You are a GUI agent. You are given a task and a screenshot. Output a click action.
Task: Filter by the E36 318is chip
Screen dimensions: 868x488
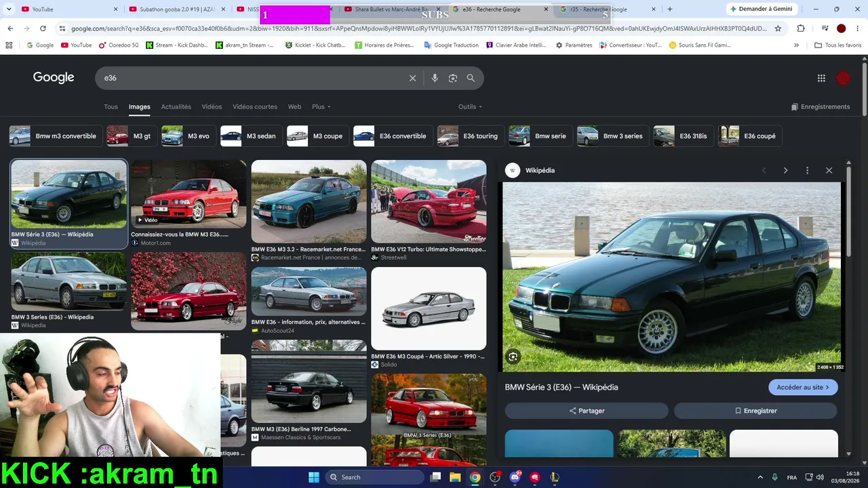(683, 136)
